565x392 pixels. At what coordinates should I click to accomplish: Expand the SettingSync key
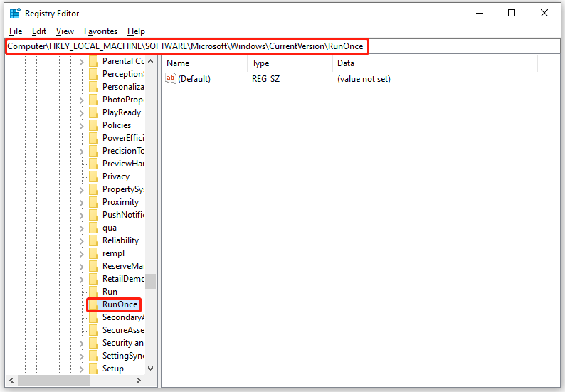pyautogui.click(x=81, y=356)
